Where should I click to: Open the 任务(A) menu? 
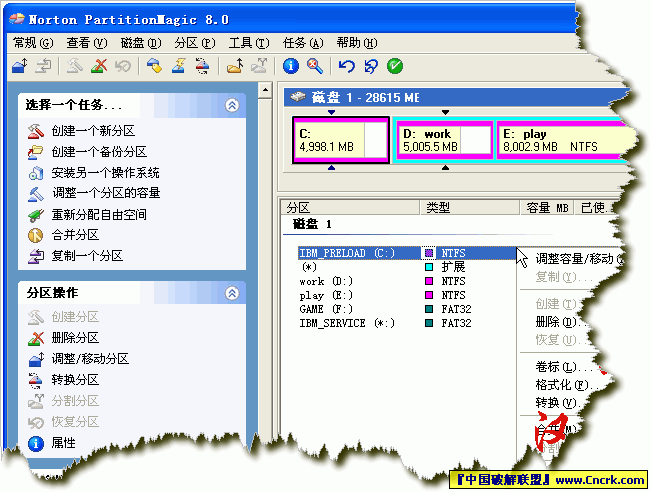point(303,43)
